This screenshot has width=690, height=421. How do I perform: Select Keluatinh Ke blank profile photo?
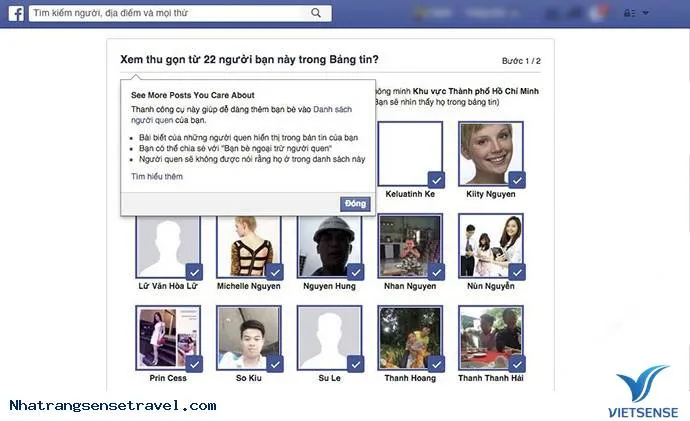[x=410, y=154]
